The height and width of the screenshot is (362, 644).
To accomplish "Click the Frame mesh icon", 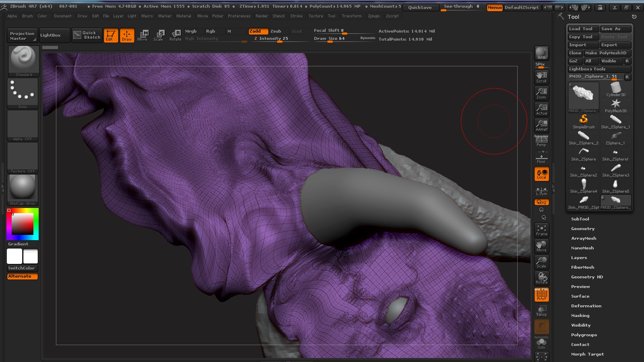I will coord(541,230).
